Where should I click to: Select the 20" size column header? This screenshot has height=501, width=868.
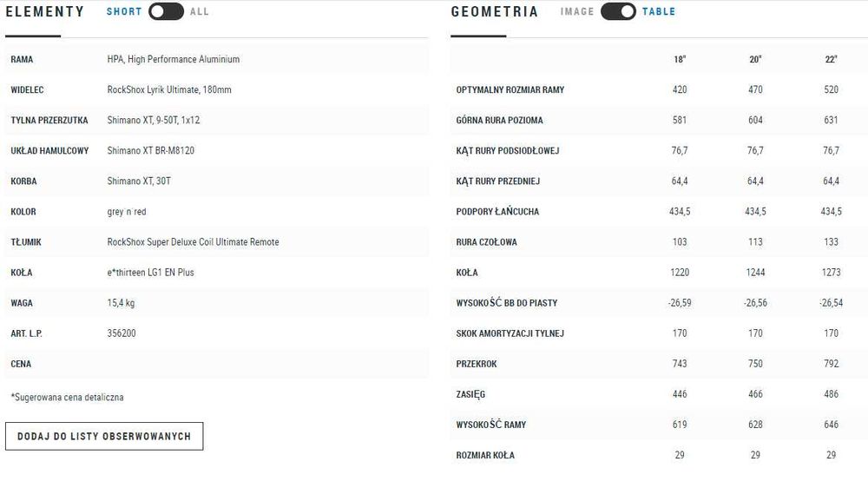(755, 59)
